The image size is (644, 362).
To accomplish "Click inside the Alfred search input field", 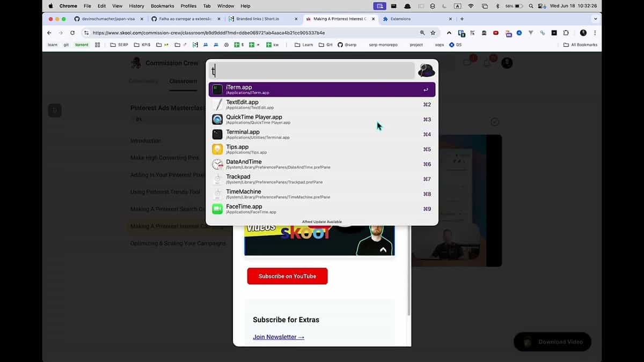I will [x=311, y=70].
